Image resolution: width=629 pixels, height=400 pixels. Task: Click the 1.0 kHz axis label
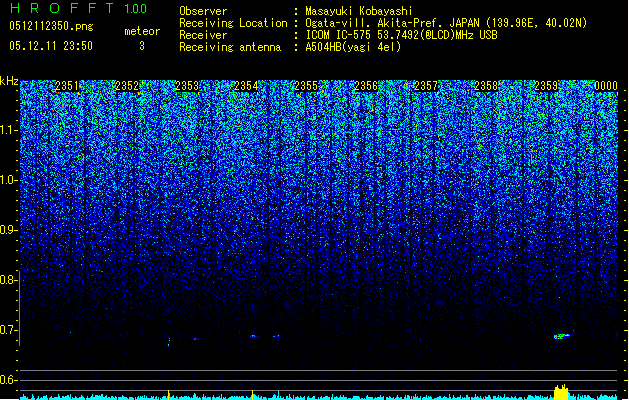pyautogui.click(x=9, y=181)
